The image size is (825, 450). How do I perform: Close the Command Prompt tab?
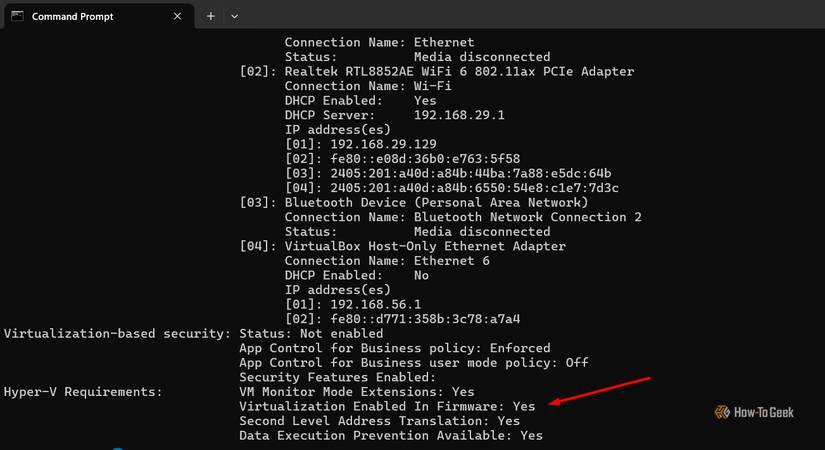coord(178,16)
